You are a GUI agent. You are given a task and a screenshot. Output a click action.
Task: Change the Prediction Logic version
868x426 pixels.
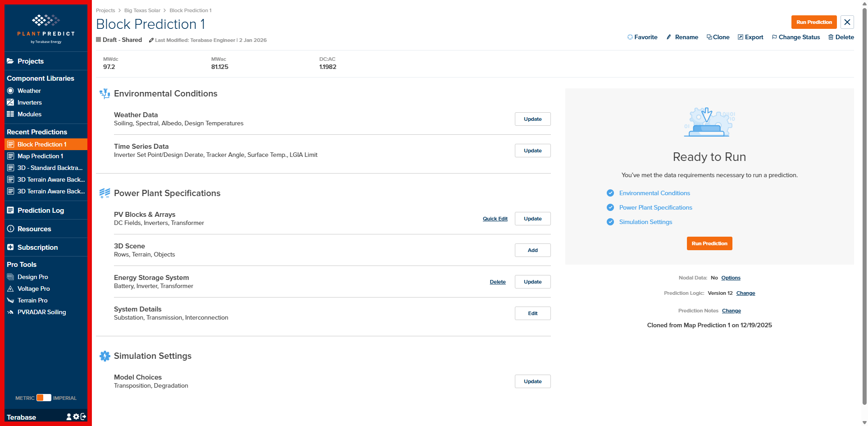[x=745, y=293]
